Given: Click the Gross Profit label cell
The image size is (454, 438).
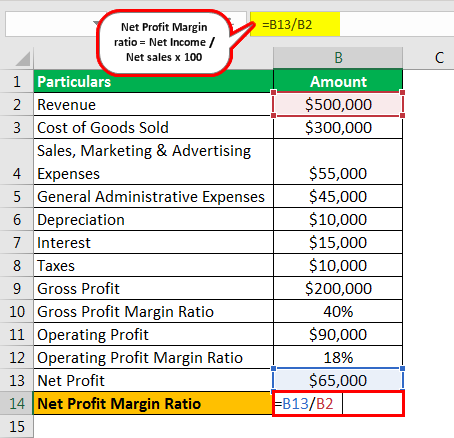Looking at the screenshot, I should pos(153,288).
